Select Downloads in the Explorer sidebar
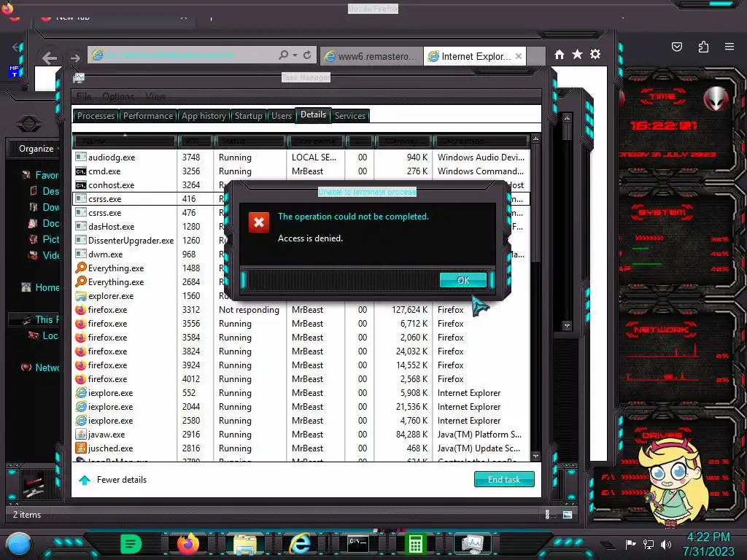747x560 pixels. point(44,207)
